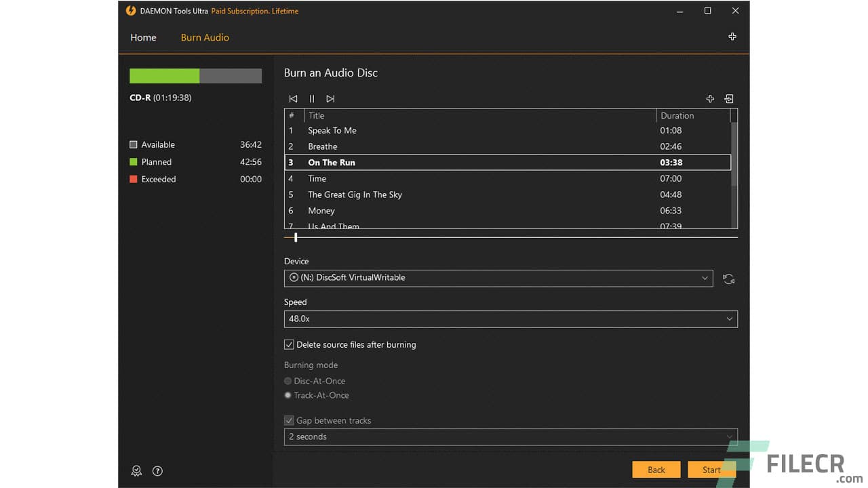The width and height of the screenshot is (868, 488).
Task: Skip back to the previous track
Action: point(293,98)
